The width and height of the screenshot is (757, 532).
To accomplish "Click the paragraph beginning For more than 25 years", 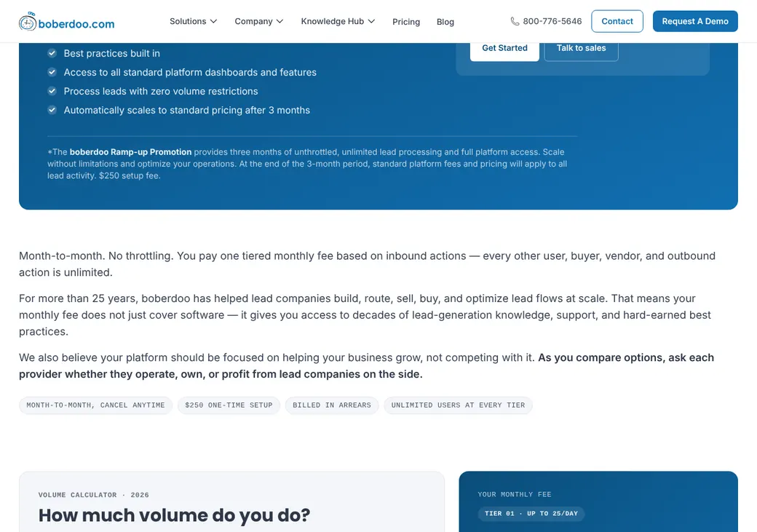I will 365,314.
